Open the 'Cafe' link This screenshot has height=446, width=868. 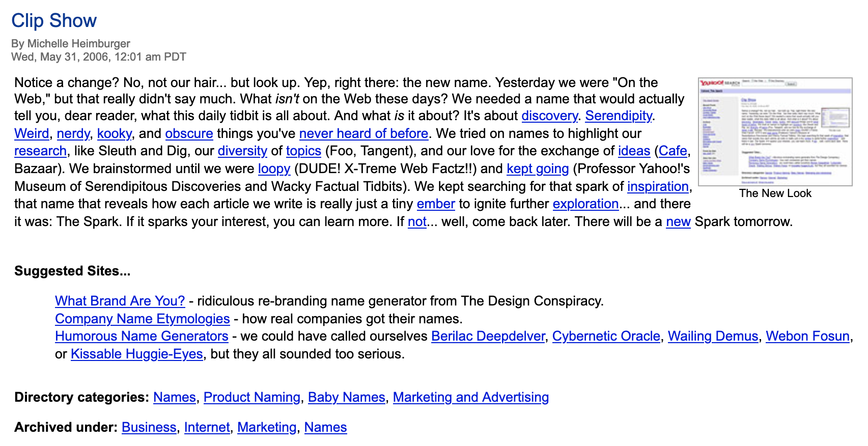673,151
